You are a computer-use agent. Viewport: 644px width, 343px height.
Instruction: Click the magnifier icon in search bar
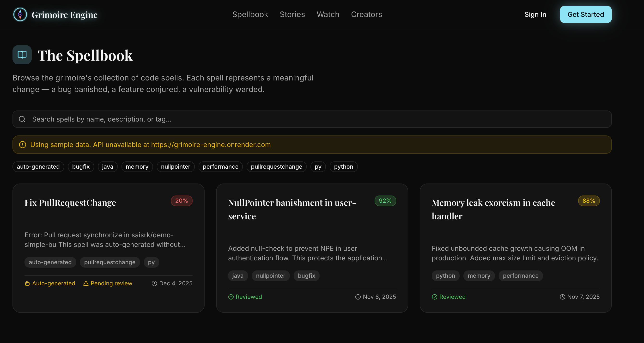pos(22,119)
